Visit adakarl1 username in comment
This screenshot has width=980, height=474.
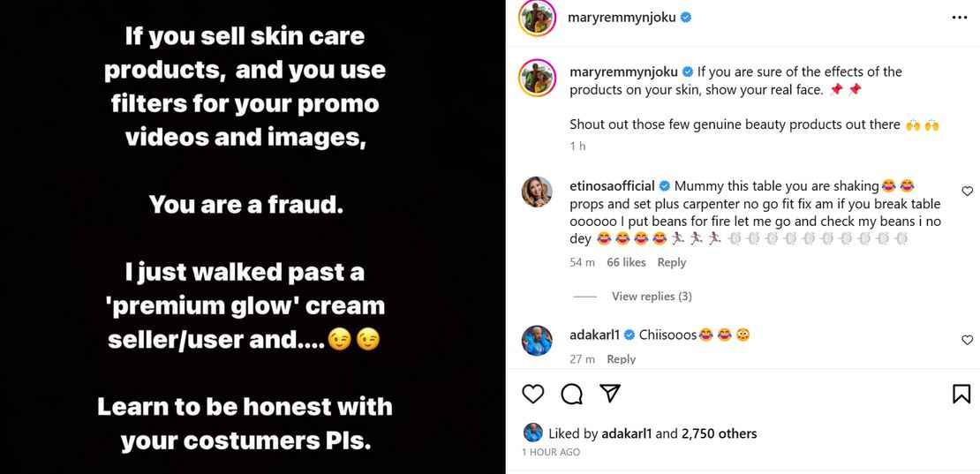pos(594,335)
